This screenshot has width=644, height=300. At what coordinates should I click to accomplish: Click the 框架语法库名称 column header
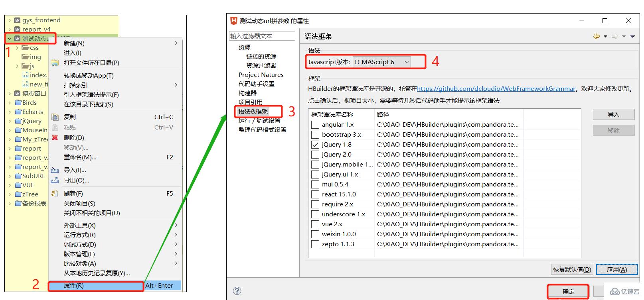click(x=342, y=114)
